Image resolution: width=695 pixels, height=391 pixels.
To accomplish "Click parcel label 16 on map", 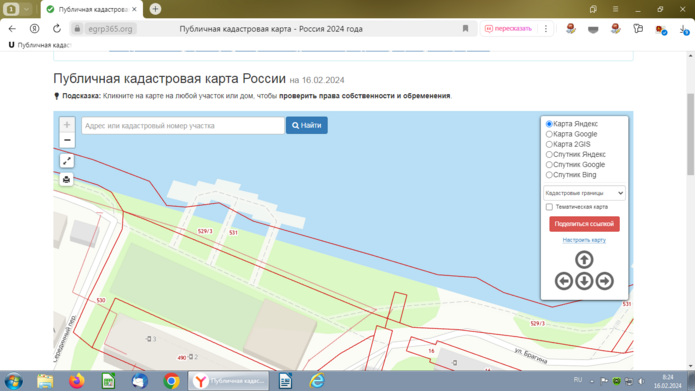I will [431, 351].
